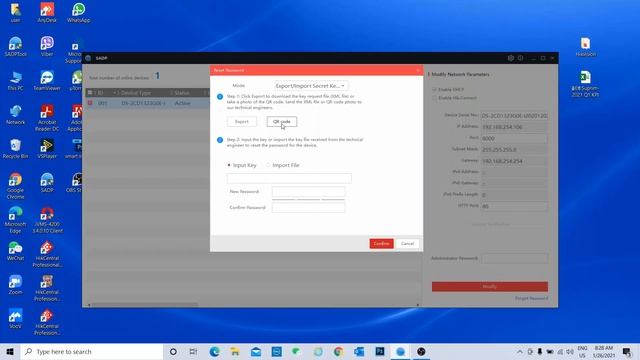Open Windows Start menu

pos(10,351)
